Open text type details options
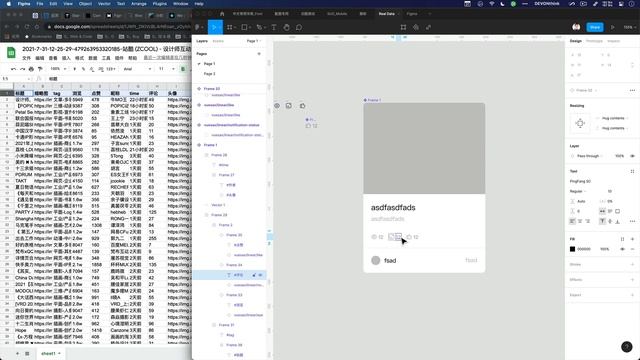640x360 pixels. click(x=632, y=221)
